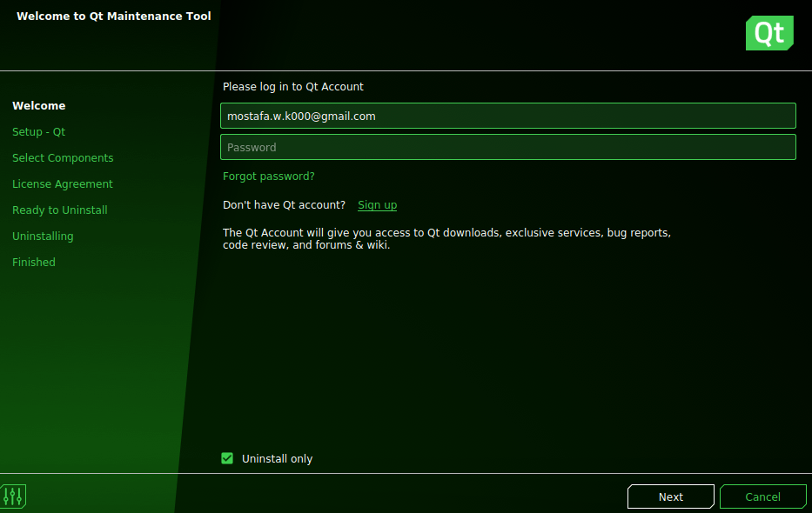This screenshot has height=513, width=812.
Task: Click the "Welcome to Qt Maintenance Tool" title bar
Action: tap(113, 16)
